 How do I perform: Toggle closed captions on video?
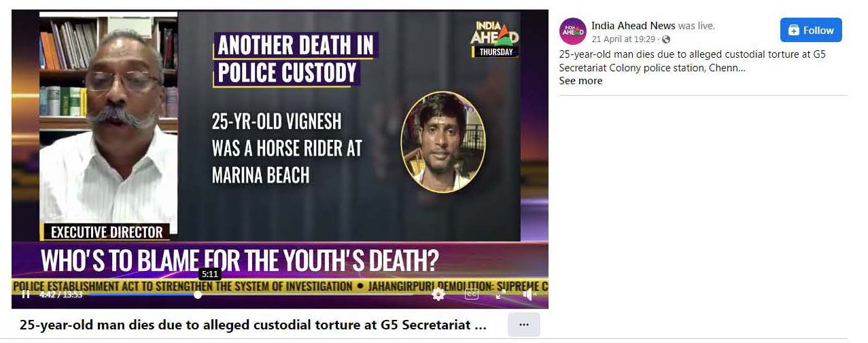pyautogui.click(x=471, y=294)
